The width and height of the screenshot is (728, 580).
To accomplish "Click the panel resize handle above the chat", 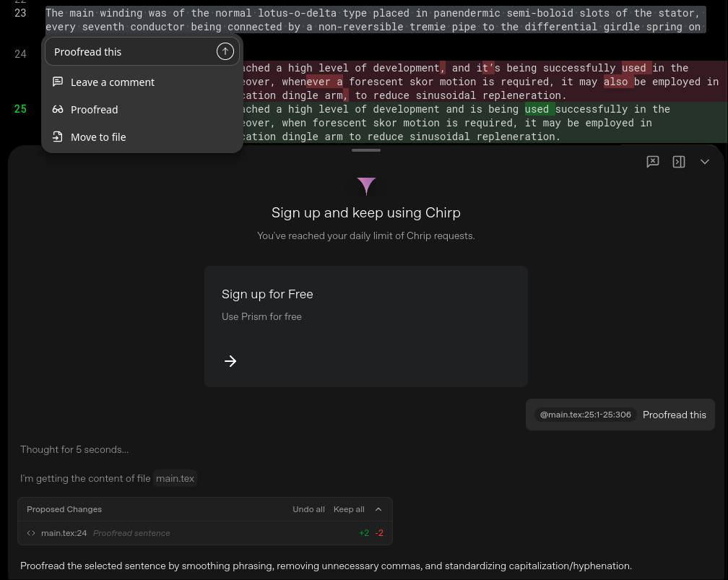I will point(365,150).
